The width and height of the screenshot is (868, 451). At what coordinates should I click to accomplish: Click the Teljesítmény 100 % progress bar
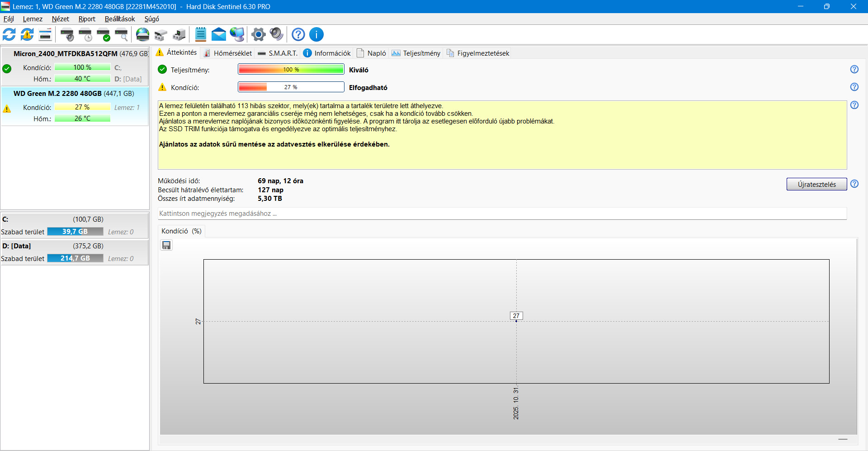tap(291, 69)
